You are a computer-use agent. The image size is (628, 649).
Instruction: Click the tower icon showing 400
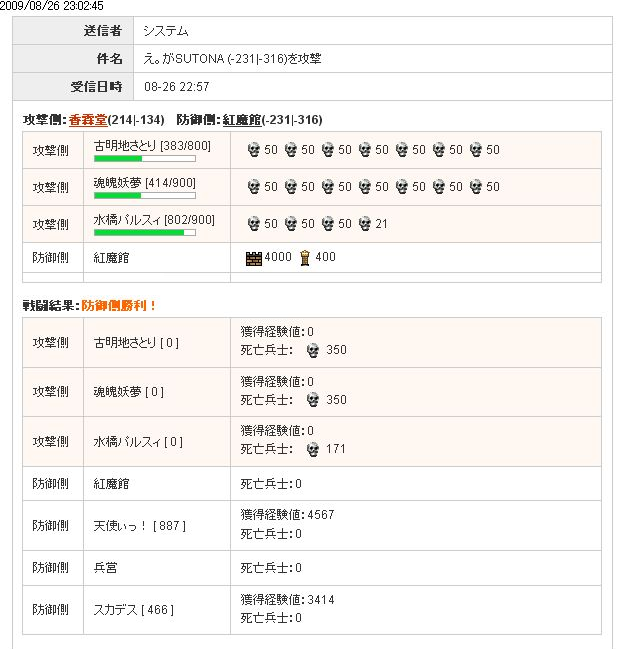305,258
